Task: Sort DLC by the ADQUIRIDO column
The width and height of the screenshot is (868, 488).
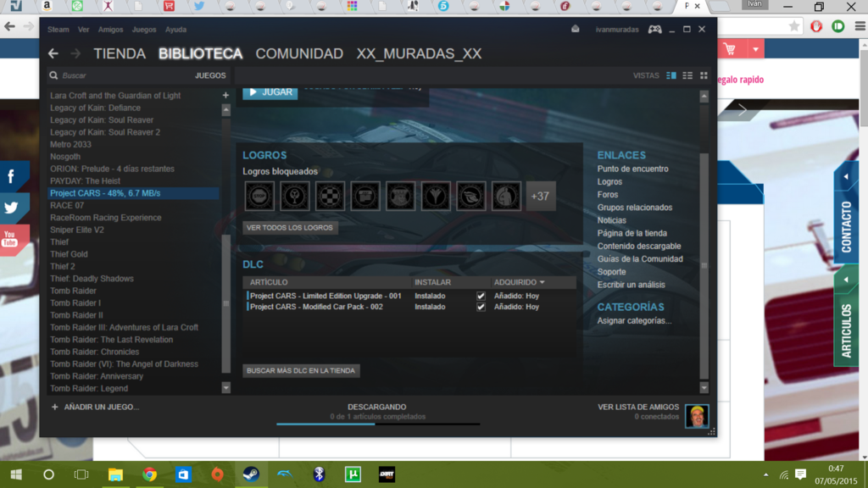Action: click(x=519, y=282)
